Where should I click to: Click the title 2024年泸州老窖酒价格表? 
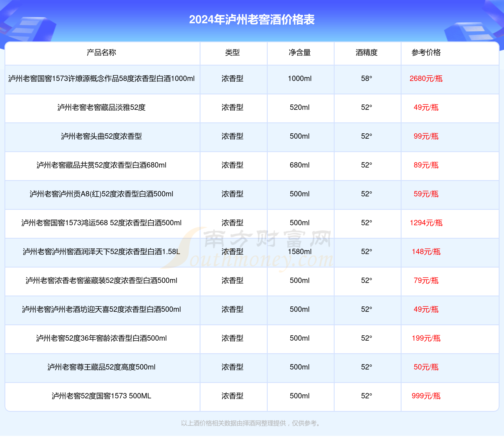252,20
